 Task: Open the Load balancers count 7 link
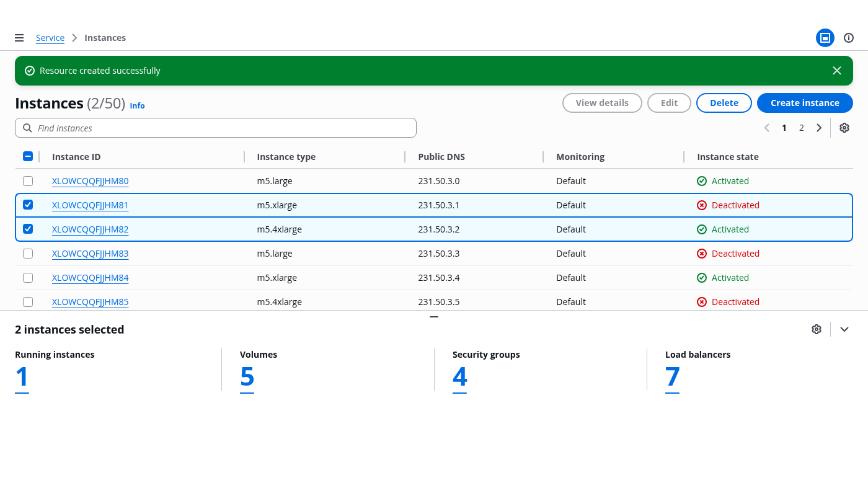coord(672,377)
